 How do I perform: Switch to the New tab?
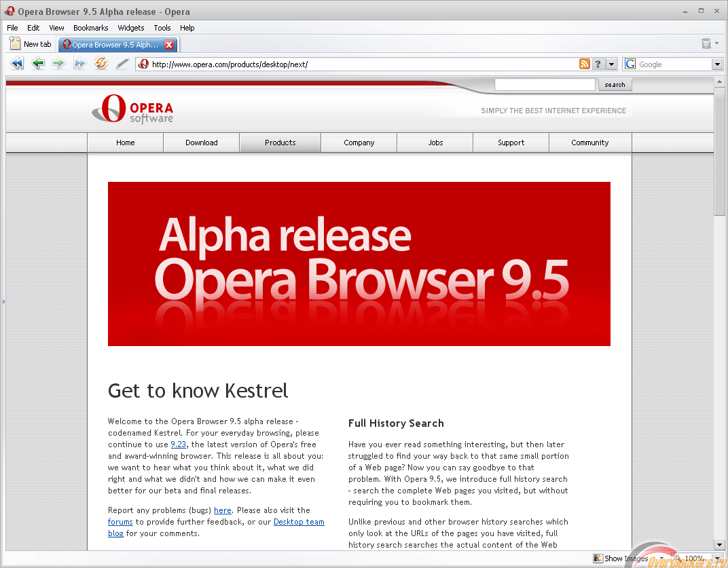click(x=31, y=44)
